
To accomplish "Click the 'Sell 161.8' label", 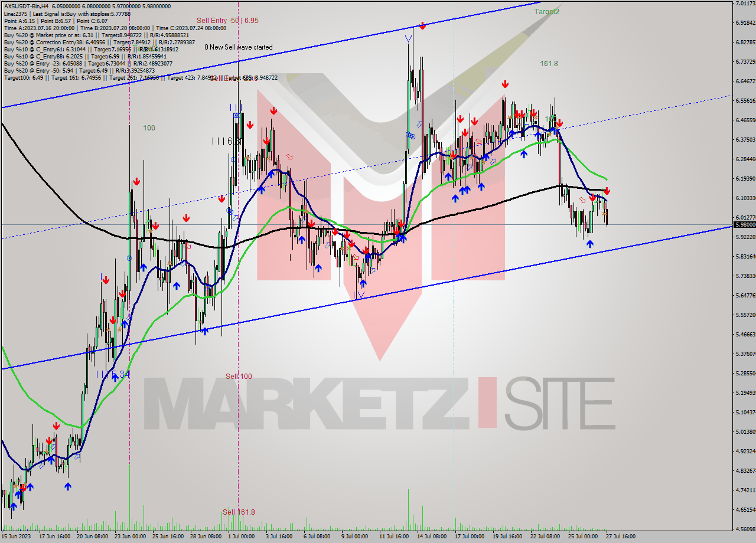I will click(x=239, y=512).
